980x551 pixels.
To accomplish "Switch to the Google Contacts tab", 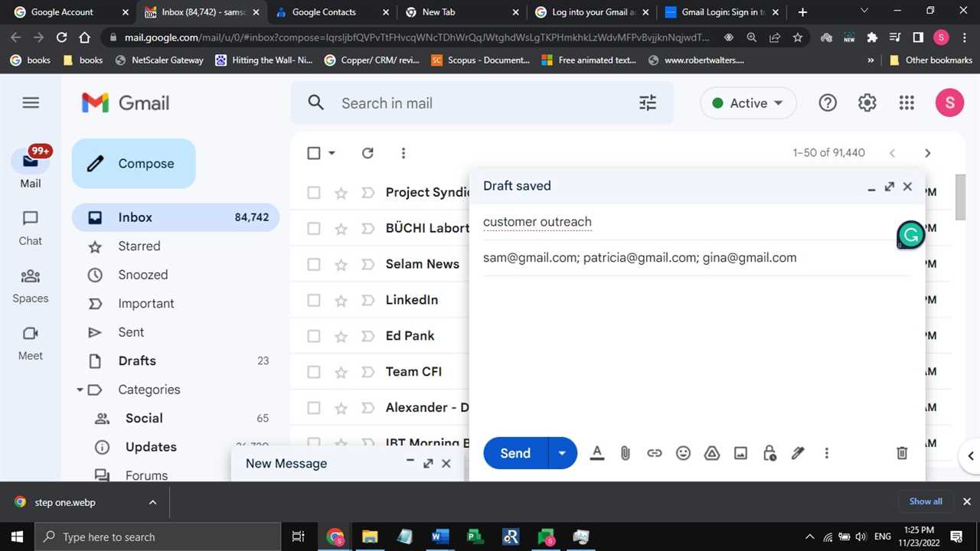I will pos(332,12).
